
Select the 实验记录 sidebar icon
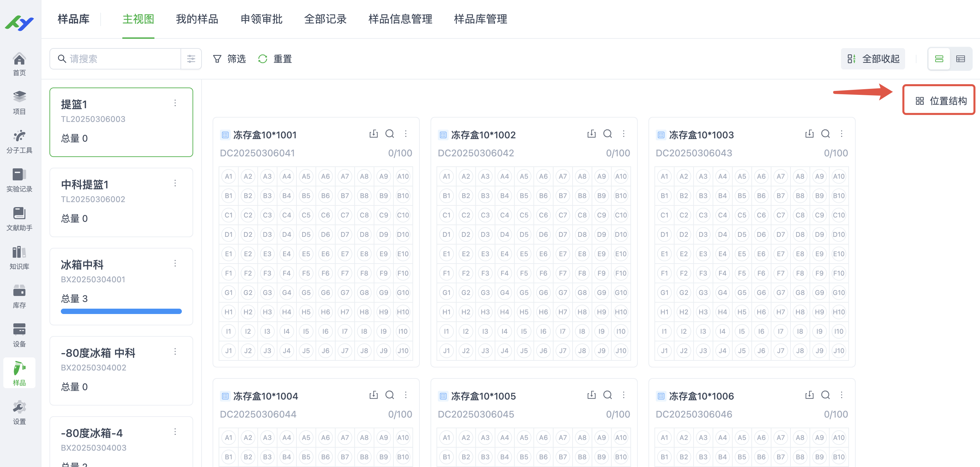pyautogui.click(x=19, y=179)
